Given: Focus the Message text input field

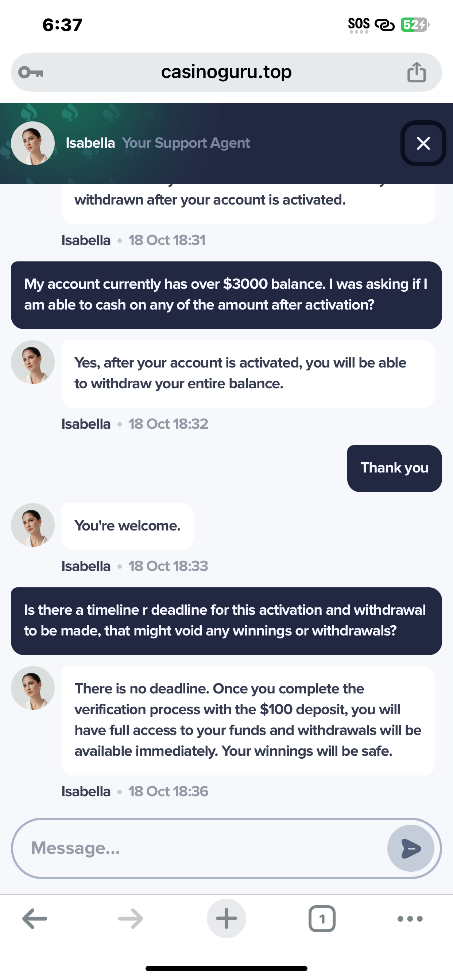Looking at the screenshot, I should (206, 848).
